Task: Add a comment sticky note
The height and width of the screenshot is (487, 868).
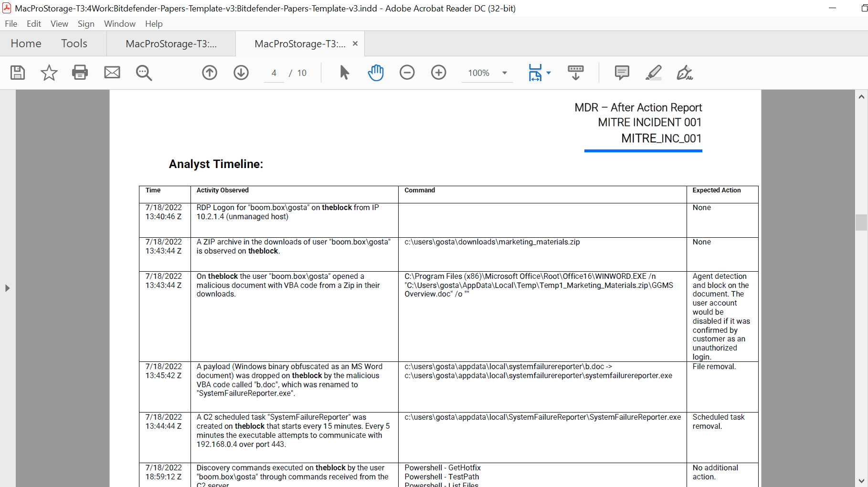Action: [622, 73]
